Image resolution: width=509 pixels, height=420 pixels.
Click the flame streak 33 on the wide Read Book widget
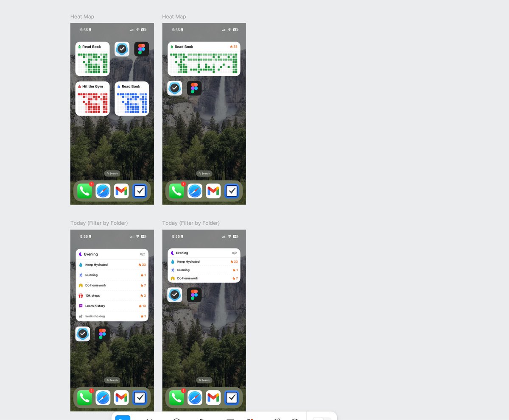point(234,47)
